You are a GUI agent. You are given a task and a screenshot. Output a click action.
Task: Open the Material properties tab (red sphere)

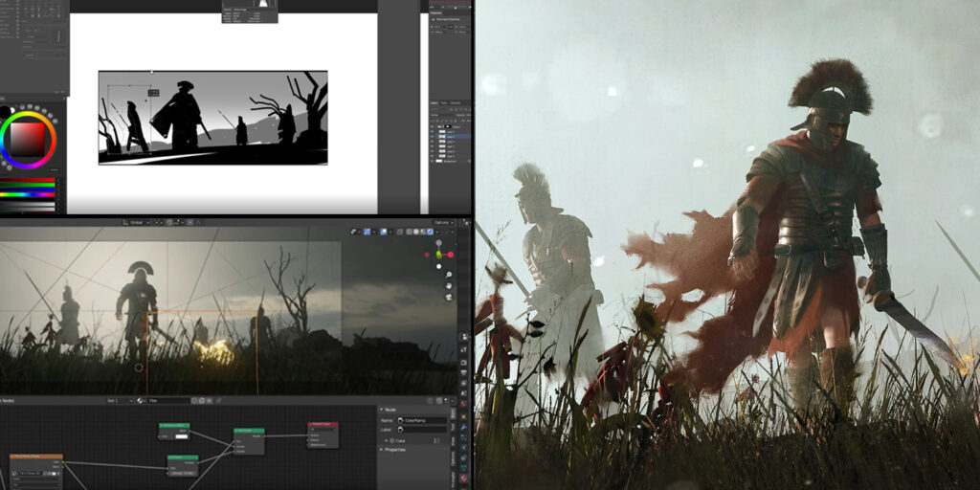pyautogui.click(x=464, y=479)
